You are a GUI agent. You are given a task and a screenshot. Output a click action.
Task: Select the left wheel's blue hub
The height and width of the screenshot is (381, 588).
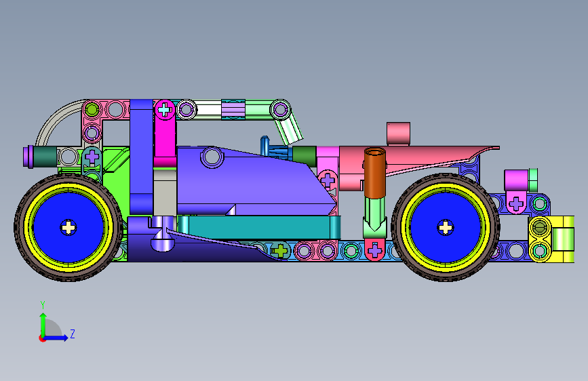click(x=68, y=228)
